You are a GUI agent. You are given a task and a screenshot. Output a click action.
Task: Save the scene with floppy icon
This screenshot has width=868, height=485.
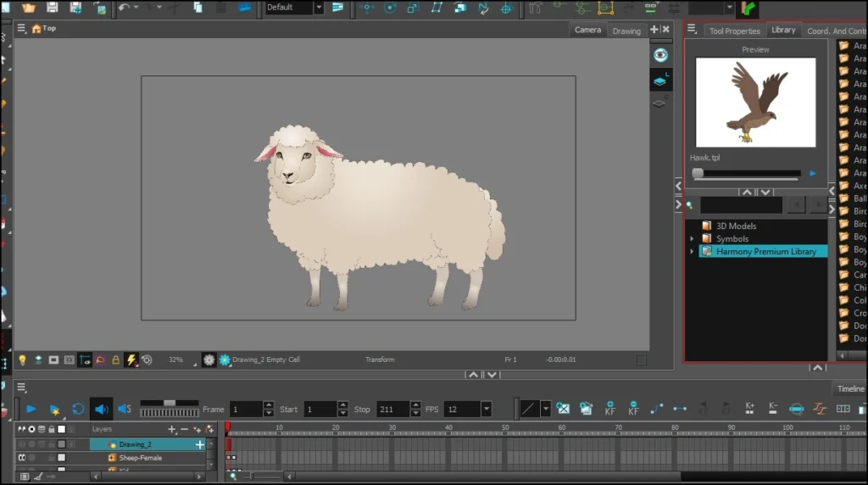52,7
